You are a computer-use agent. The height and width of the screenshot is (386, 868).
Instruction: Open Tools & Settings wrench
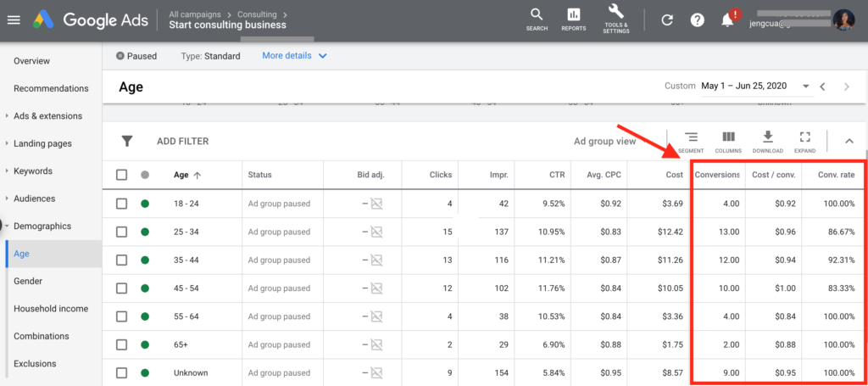click(x=616, y=20)
